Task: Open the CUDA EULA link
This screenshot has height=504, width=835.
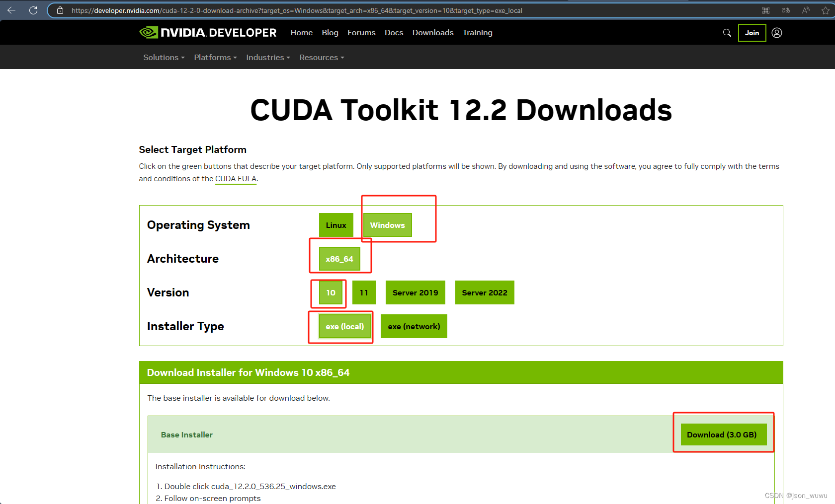Action: click(x=236, y=179)
